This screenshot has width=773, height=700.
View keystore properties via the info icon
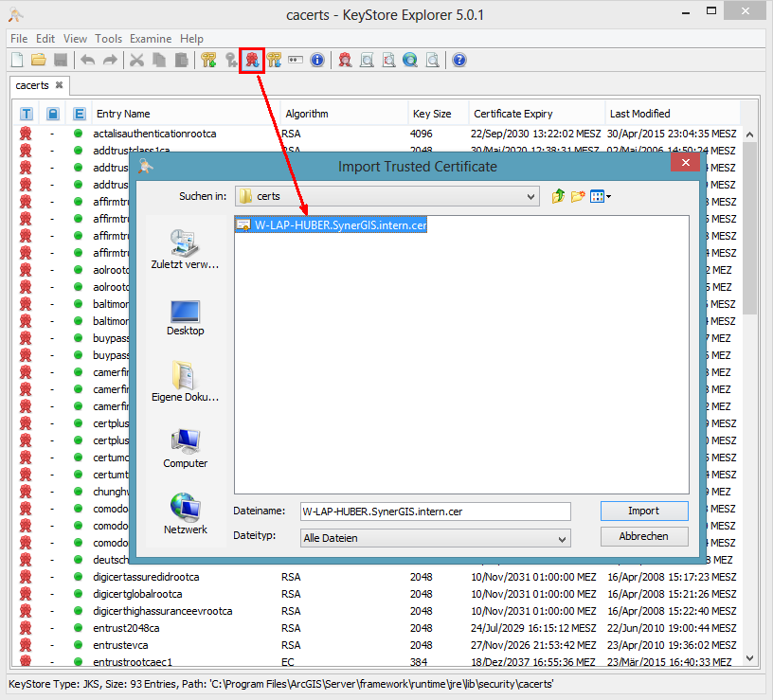(x=317, y=60)
